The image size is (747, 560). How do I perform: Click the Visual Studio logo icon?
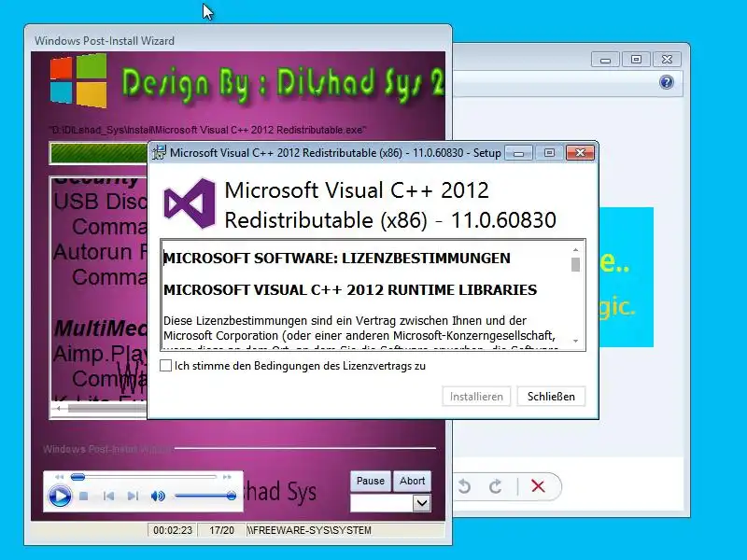tap(190, 203)
